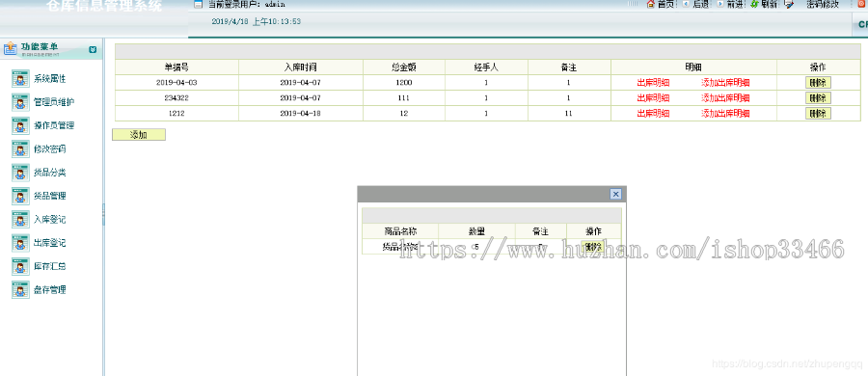The image size is (868, 376).
Task: Open 出库登记 menu item
Action: [x=50, y=243]
